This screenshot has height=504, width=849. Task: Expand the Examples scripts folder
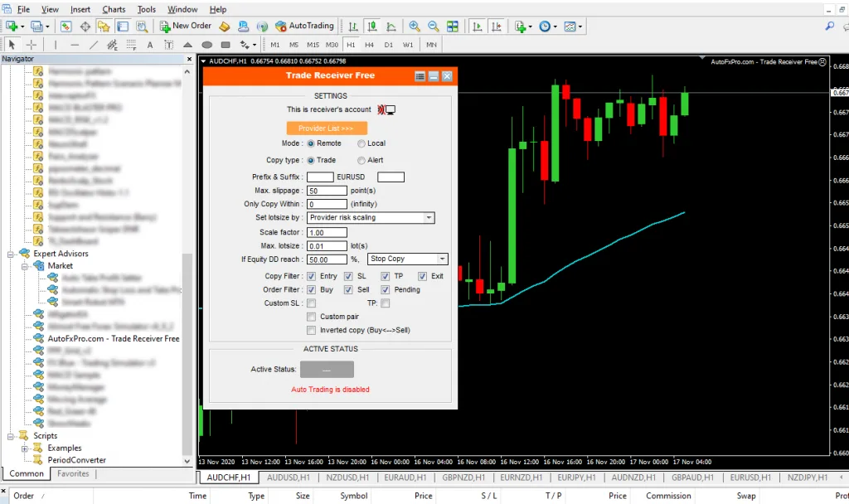[24, 448]
